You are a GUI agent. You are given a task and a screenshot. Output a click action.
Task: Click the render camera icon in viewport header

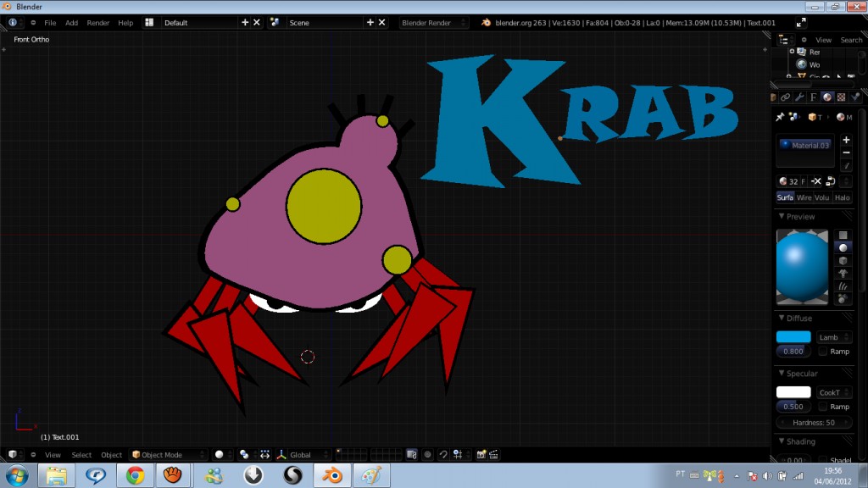click(481, 455)
